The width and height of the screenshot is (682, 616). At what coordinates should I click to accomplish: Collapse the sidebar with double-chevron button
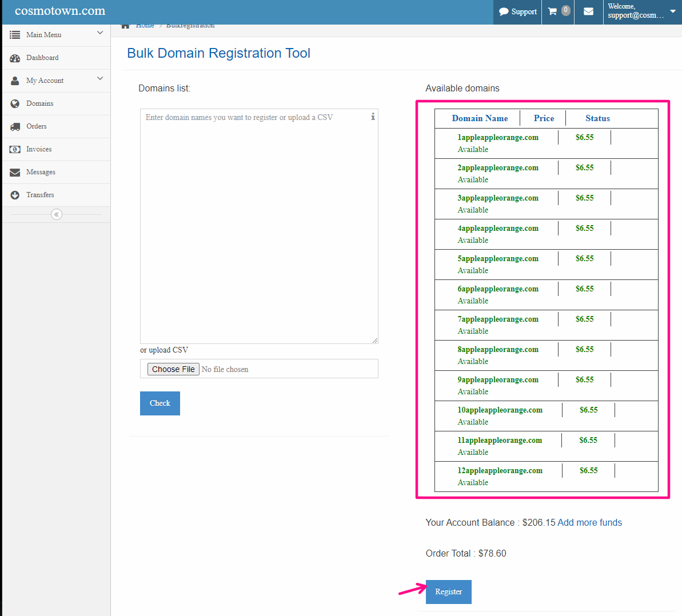56,214
